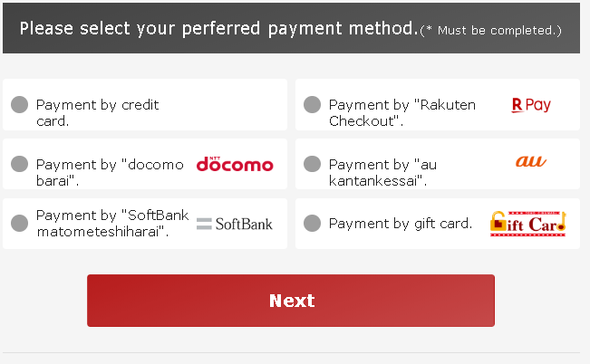Click the "Payment by SoftBank matometeshiharai" text
This screenshot has width=590, height=364.
click(112, 223)
